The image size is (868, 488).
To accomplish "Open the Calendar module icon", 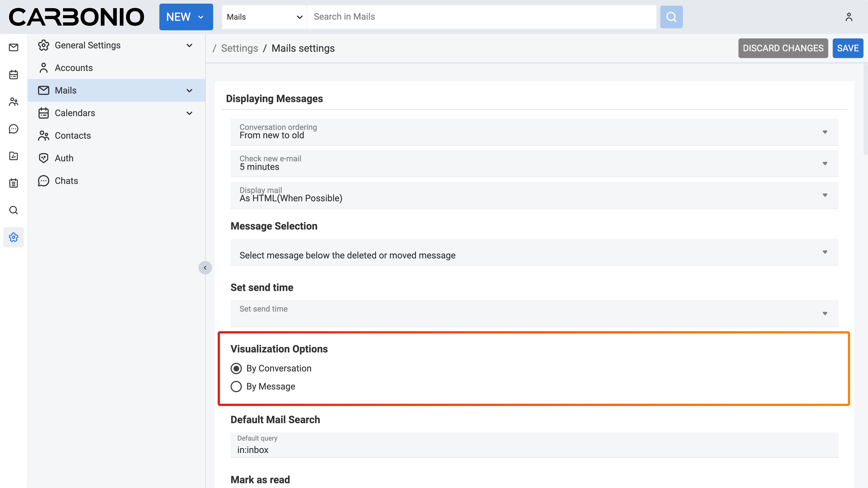I will click(x=14, y=74).
